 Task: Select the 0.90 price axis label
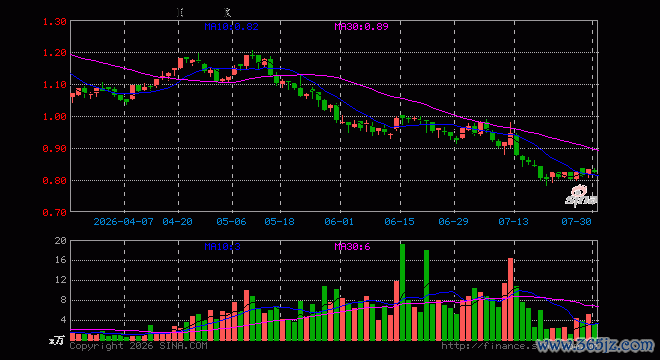coord(55,149)
